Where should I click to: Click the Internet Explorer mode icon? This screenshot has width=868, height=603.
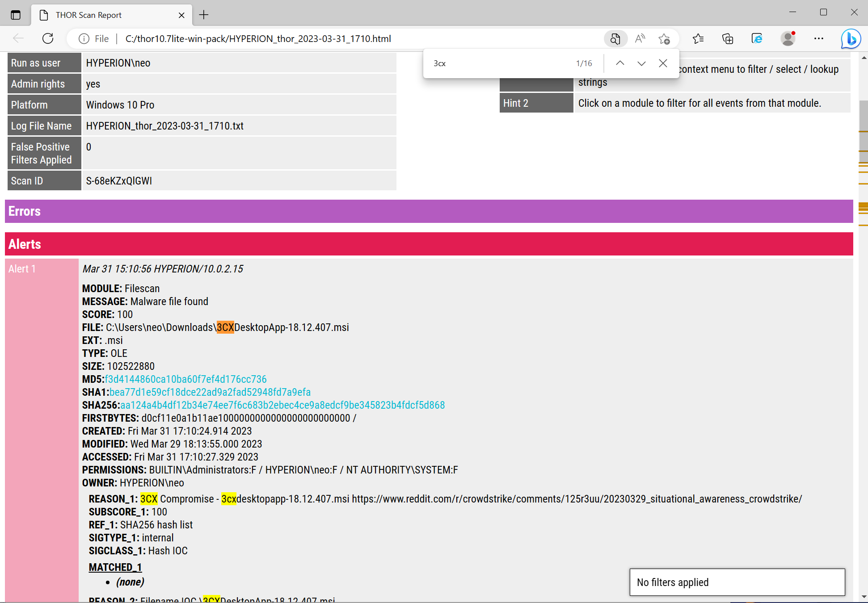(x=757, y=39)
